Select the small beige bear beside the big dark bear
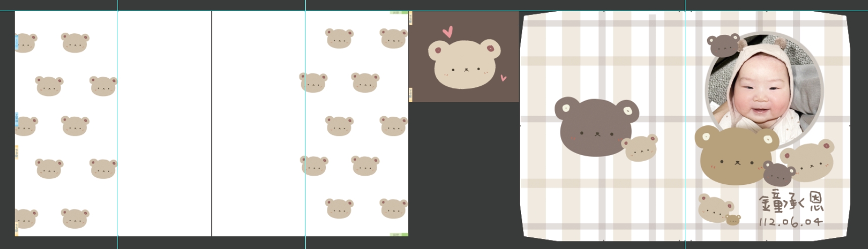 640,147
